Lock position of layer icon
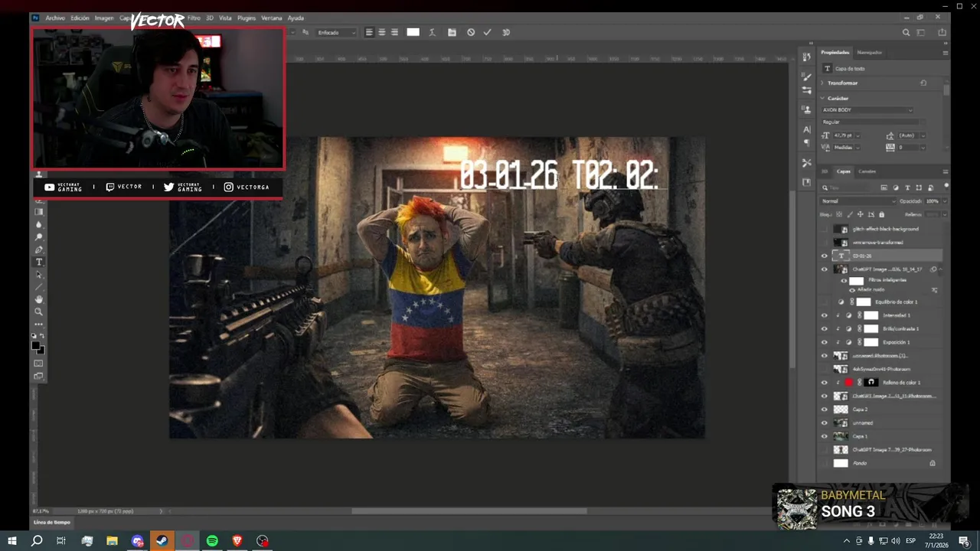 (862, 214)
